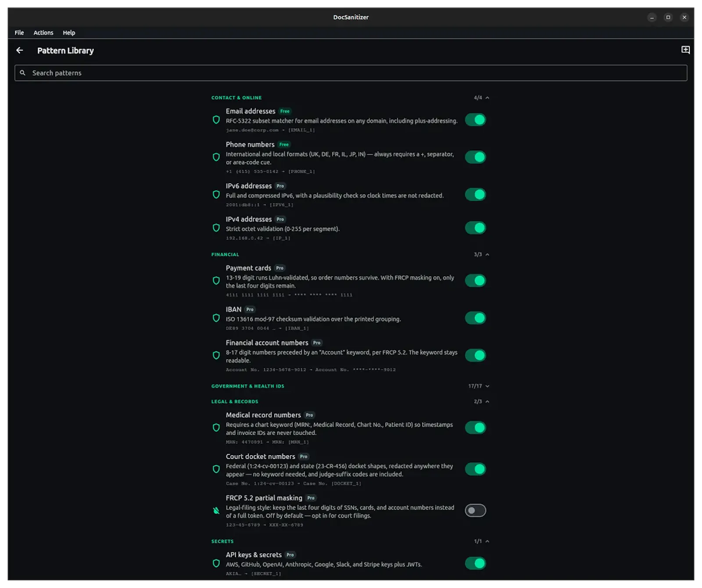This screenshot has height=588, width=702.
Task: Click the shield icon beside IPv4 addresses
Action: [x=216, y=228]
